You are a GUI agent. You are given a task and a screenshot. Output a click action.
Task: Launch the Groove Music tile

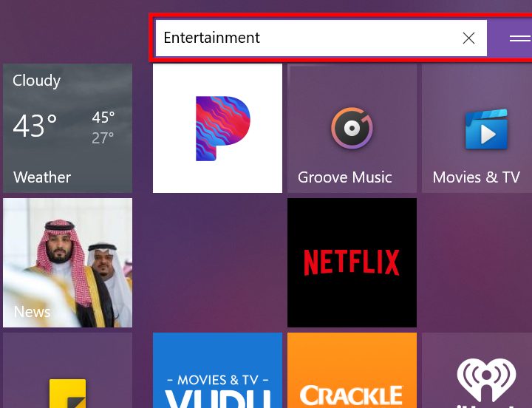pos(352,129)
